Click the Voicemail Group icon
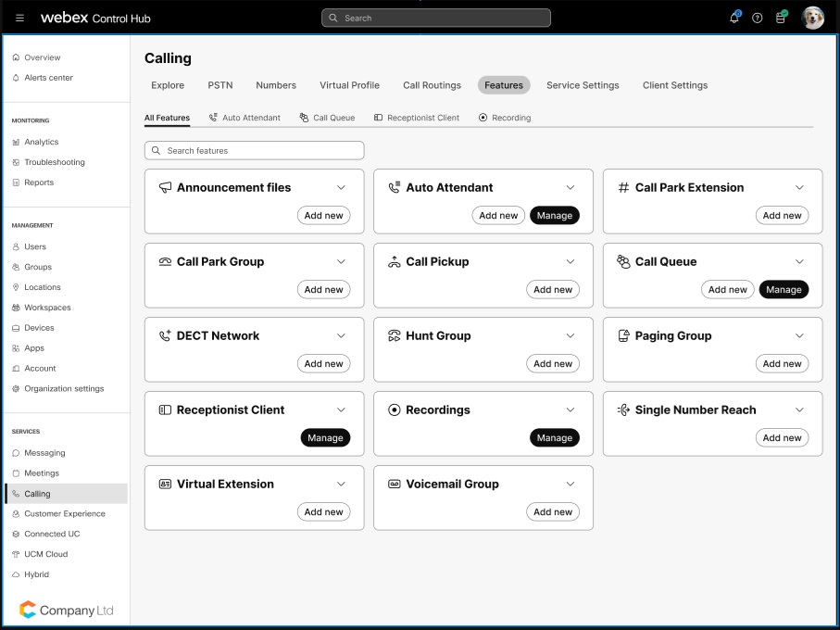840x630 pixels. pos(395,484)
